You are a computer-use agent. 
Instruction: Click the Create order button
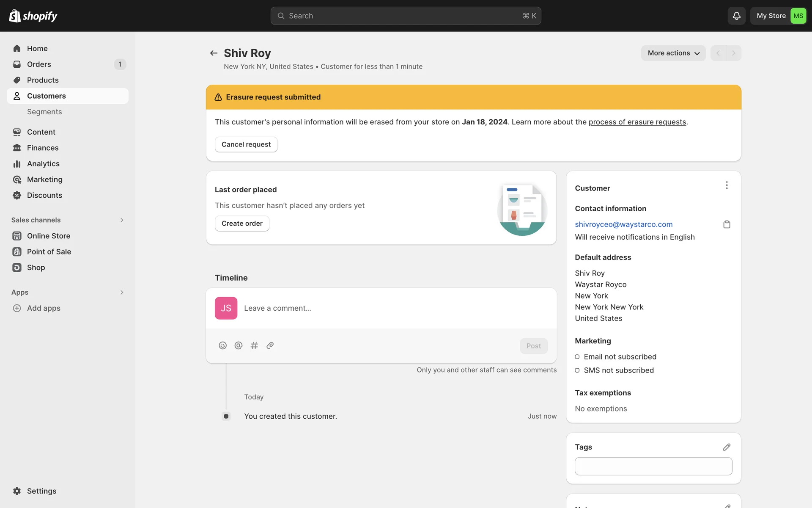[x=242, y=224]
